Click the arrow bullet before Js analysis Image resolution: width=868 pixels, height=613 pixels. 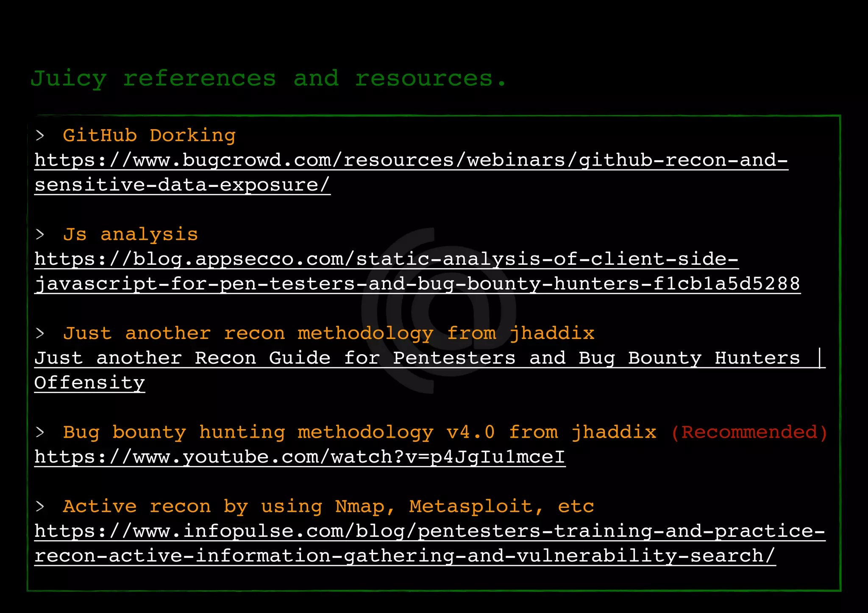[40, 235]
